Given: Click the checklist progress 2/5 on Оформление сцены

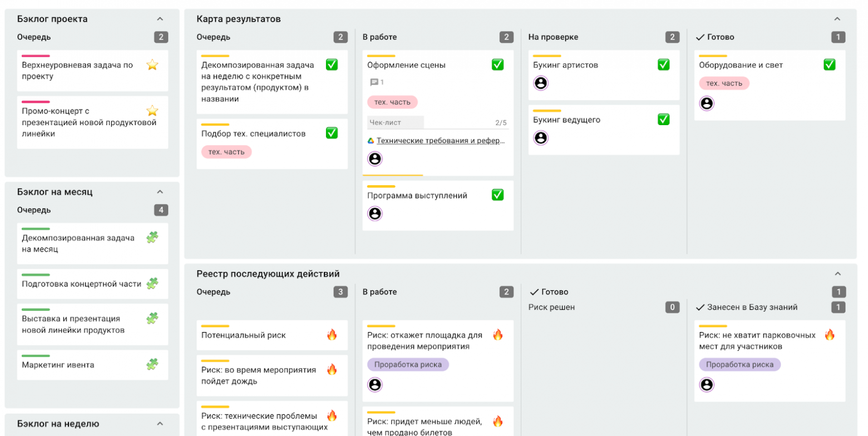Looking at the screenshot, I should (502, 122).
